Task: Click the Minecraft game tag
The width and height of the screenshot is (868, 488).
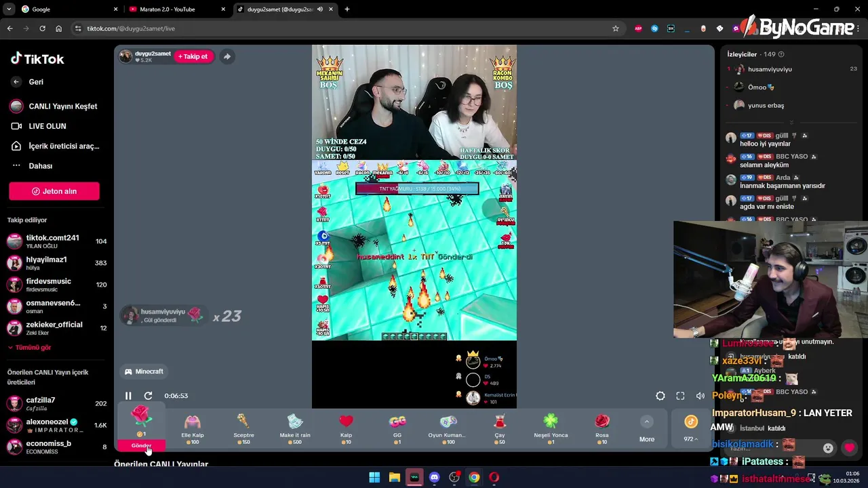Action: pos(144,371)
